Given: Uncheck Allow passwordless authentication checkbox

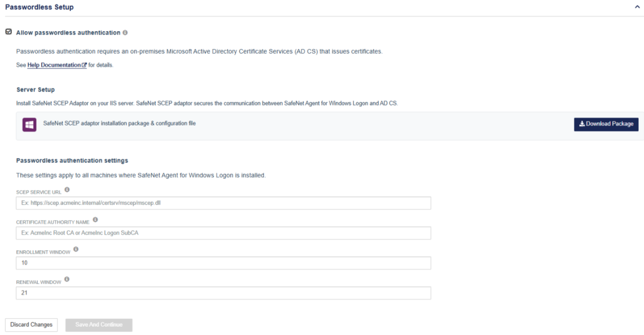Looking at the screenshot, I should click(8, 32).
